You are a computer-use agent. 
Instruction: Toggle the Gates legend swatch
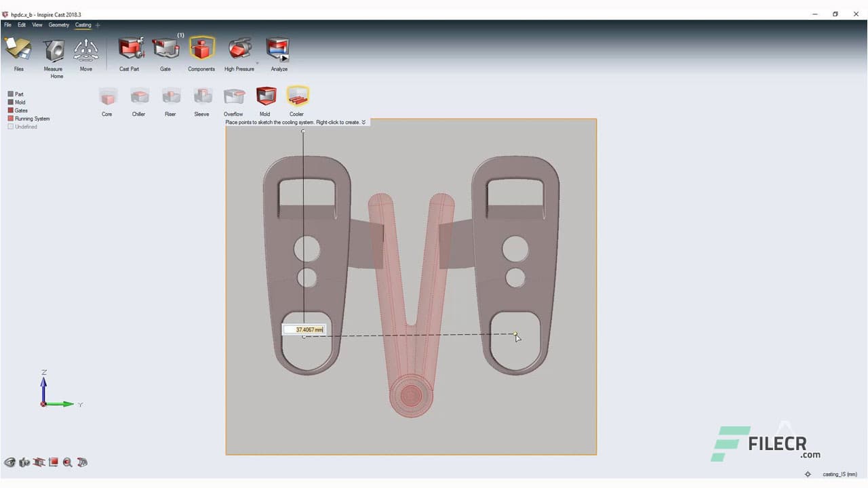click(x=11, y=110)
